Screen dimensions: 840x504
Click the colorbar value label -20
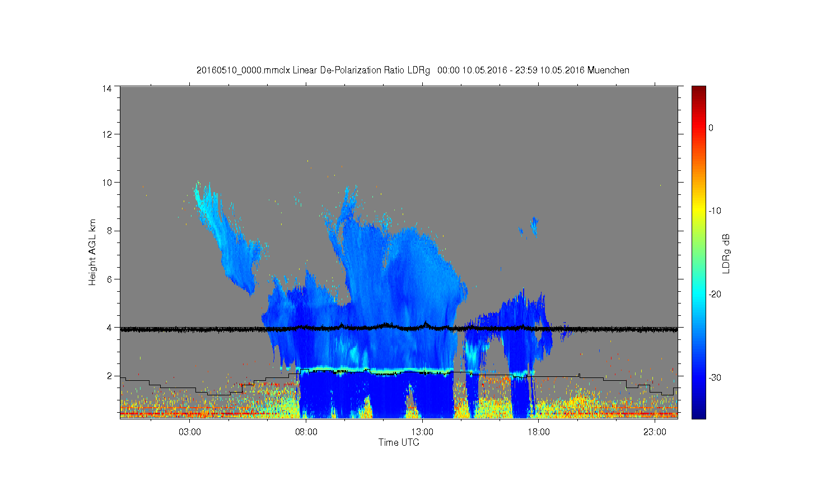(x=715, y=294)
